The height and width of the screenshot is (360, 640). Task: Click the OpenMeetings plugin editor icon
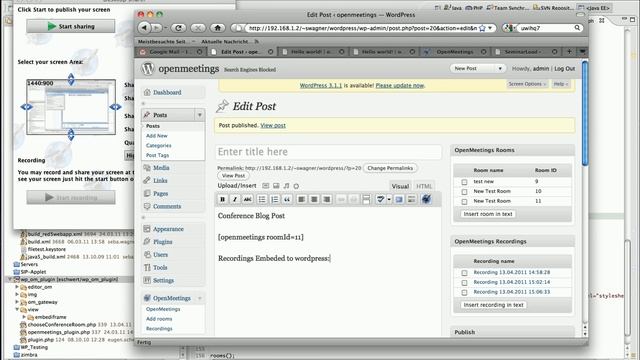426,199
